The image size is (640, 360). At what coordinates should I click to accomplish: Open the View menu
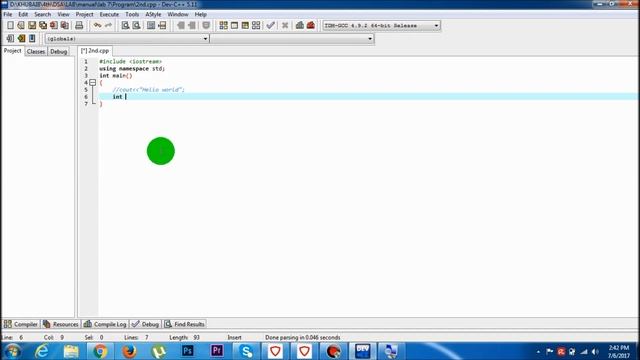(x=63, y=14)
